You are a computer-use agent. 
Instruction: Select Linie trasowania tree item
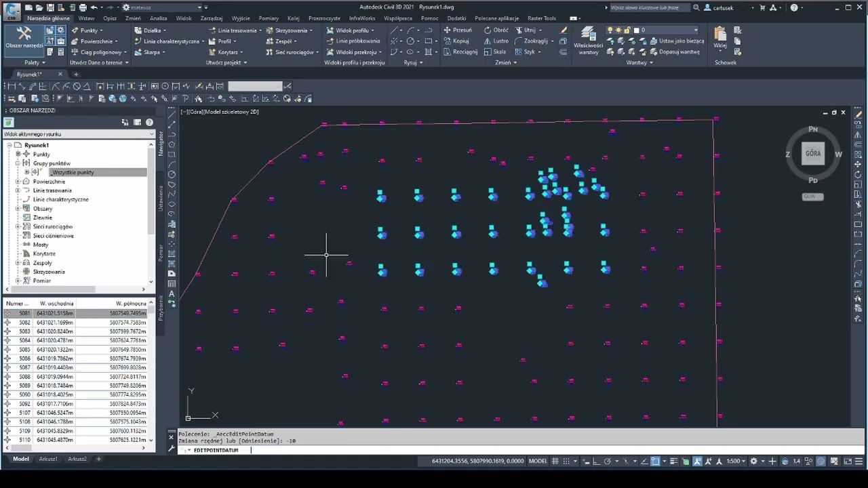click(52, 190)
